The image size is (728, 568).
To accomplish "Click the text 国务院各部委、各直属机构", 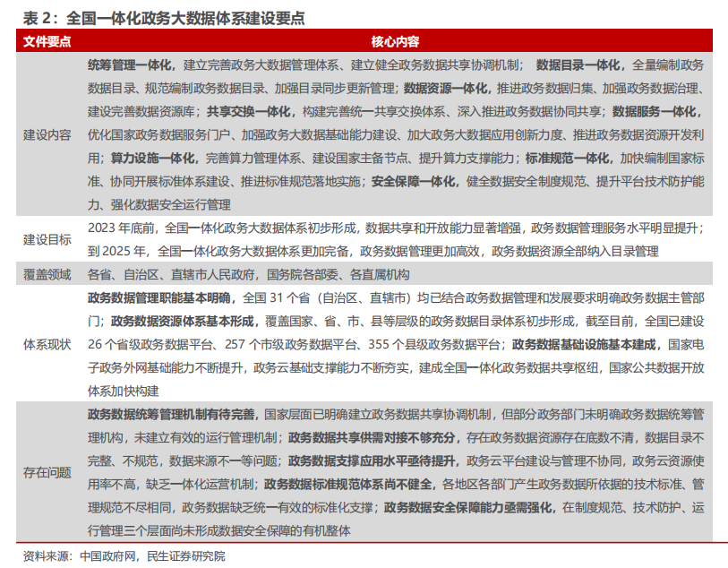I will tap(338, 274).
